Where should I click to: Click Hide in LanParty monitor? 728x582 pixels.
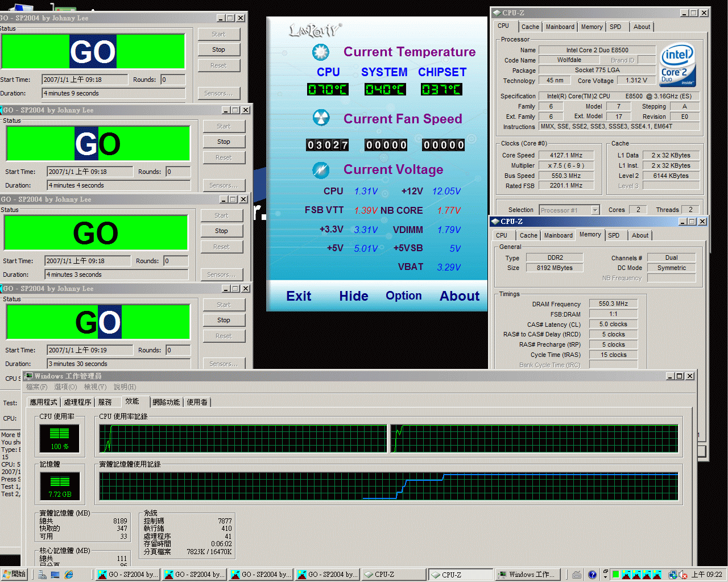(354, 296)
